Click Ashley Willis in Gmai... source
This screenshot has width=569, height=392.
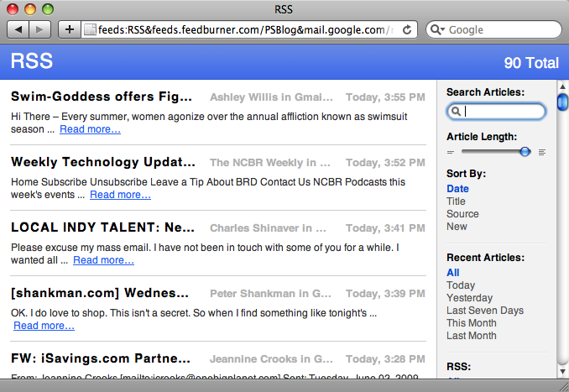[x=271, y=97]
